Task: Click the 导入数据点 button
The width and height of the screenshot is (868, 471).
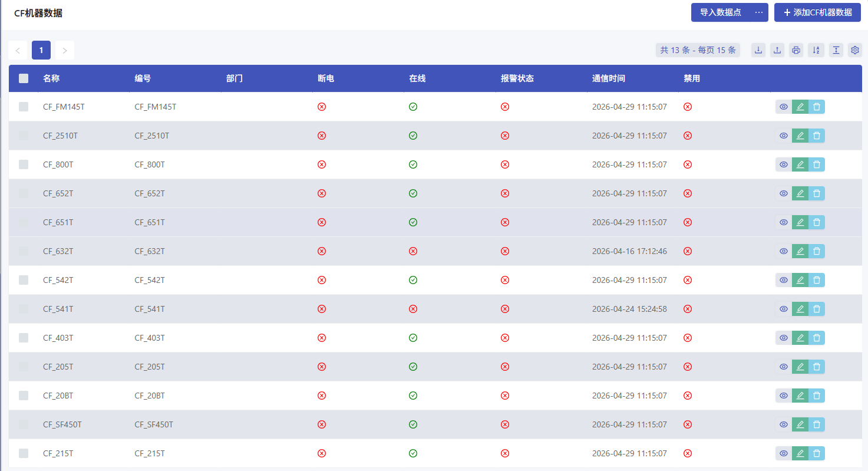Action: [720, 12]
